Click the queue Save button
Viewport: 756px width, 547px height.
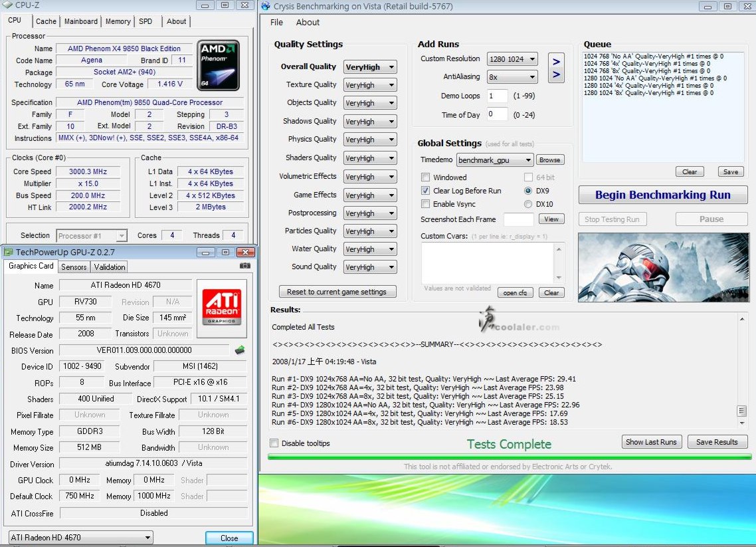tap(731, 171)
